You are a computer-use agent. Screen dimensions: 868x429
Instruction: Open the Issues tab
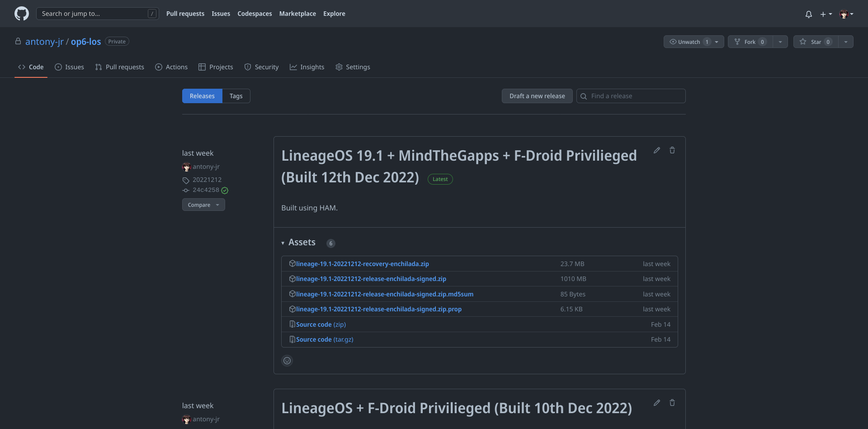pos(69,67)
